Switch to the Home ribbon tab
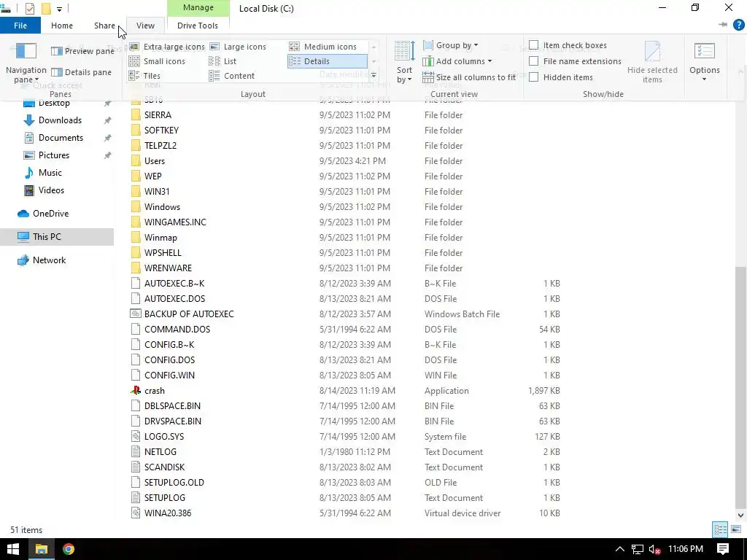The height and width of the screenshot is (560, 747). [62, 26]
